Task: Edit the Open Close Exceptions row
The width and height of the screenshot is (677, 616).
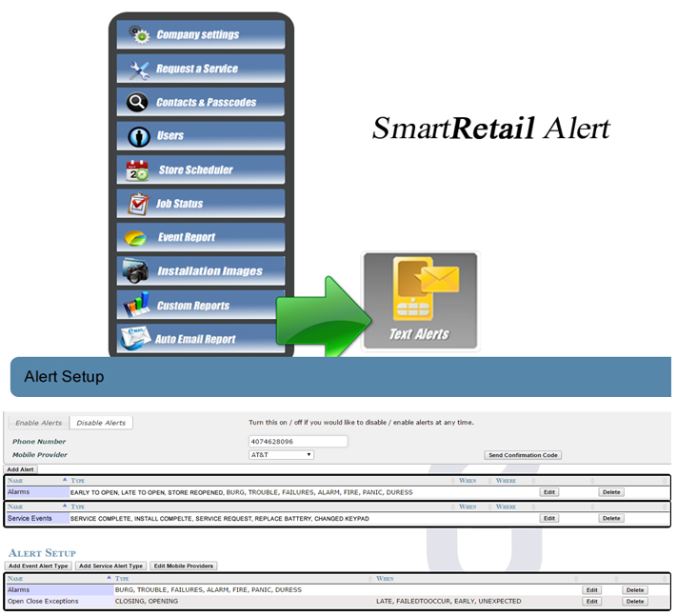Action: pyautogui.click(x=592, y=602)
